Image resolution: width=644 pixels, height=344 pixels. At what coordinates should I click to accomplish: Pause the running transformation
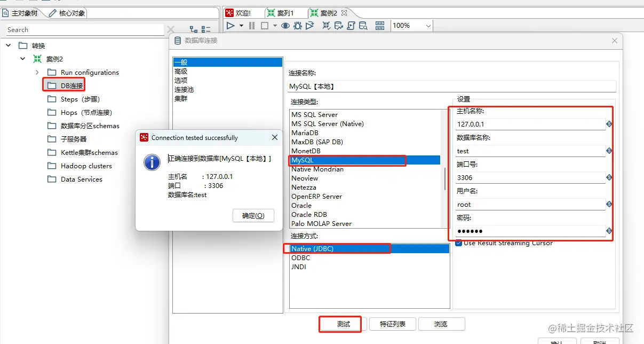pos(252,26)
